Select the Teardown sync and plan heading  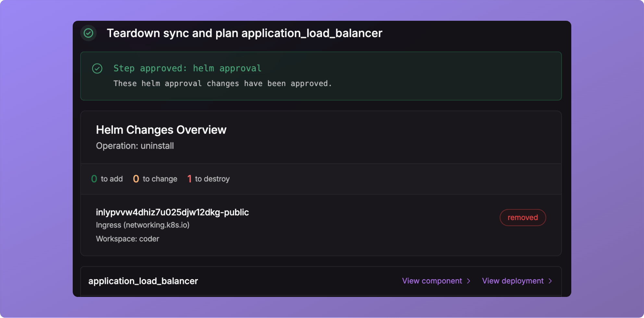(x=244, y=33)
